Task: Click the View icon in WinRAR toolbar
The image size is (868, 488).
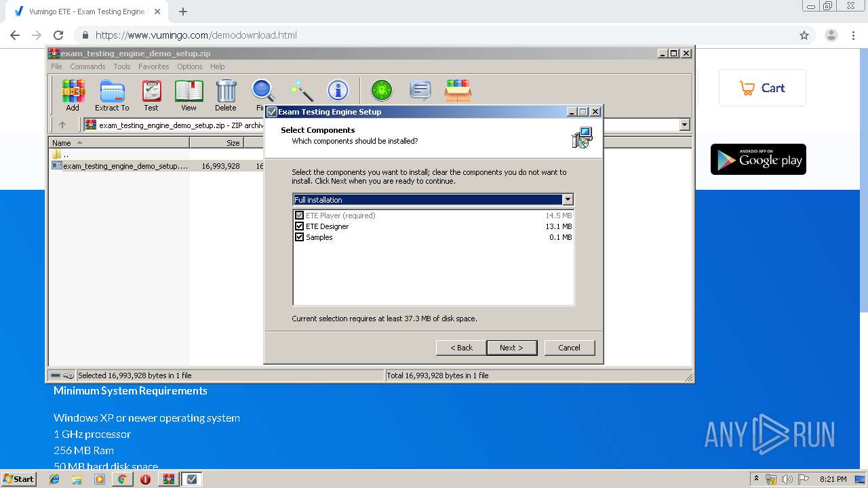Action: click(x=189, y=91)
